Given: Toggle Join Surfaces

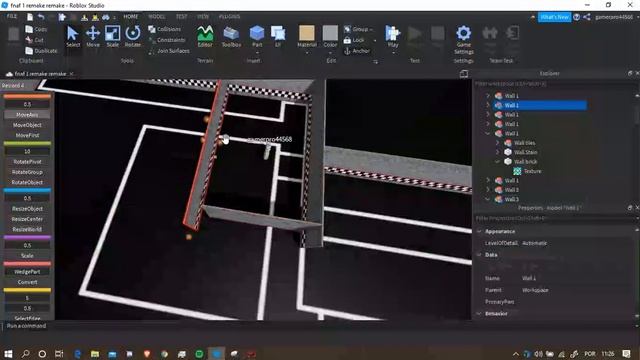Looking at the screenshot, I should (x=169, y=51).
